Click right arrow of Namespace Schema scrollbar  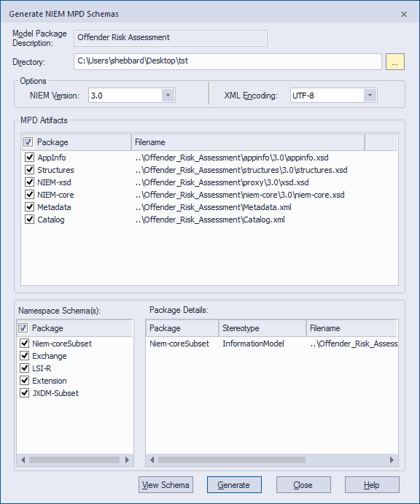pos(128,460)
